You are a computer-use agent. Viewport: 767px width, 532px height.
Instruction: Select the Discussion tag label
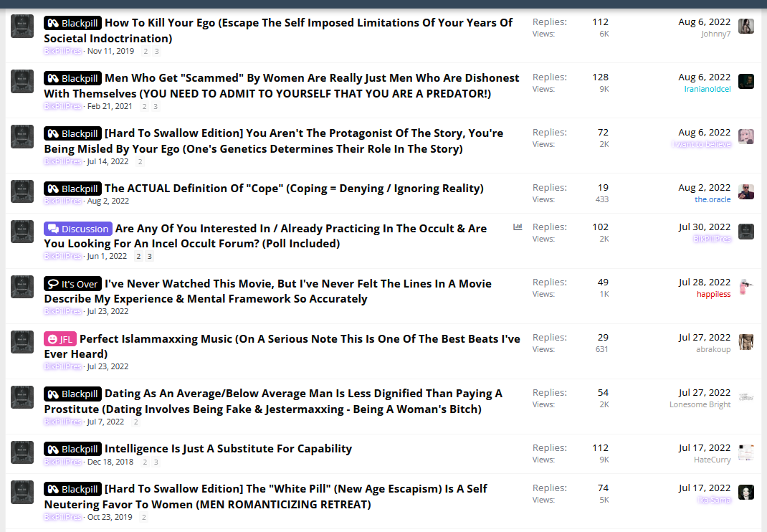[78, 229]
